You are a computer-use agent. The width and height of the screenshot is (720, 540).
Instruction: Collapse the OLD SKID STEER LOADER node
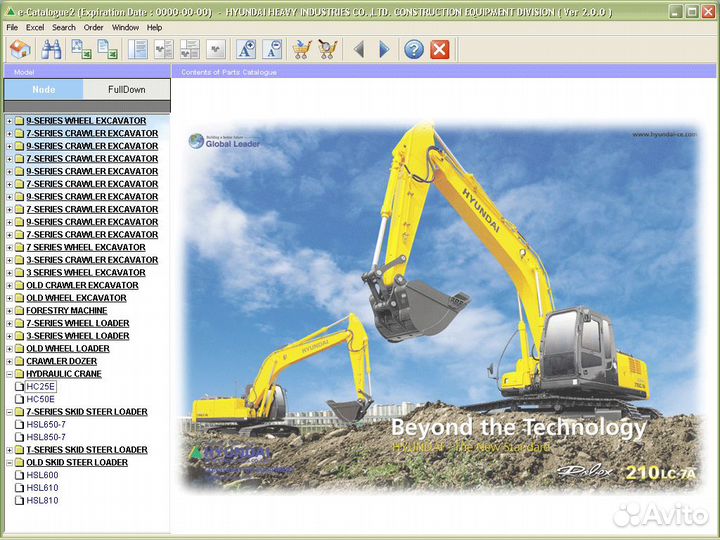pyautogui.click(x=9, y=462)
